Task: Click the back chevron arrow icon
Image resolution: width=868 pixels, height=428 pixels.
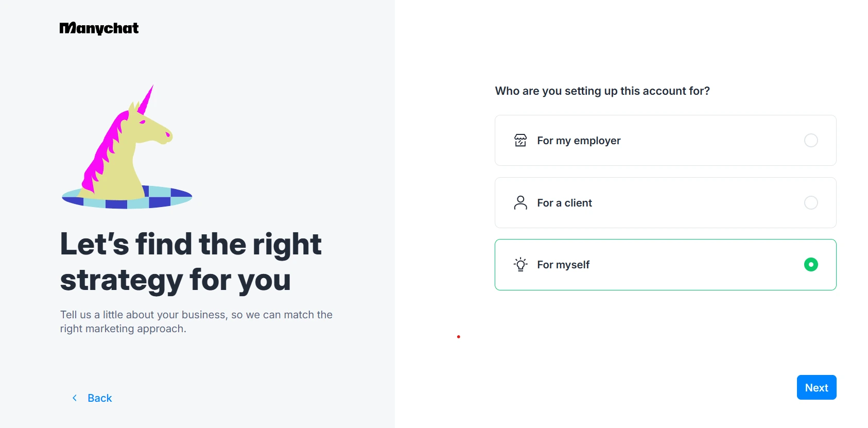Action: [x=75, y=398]
